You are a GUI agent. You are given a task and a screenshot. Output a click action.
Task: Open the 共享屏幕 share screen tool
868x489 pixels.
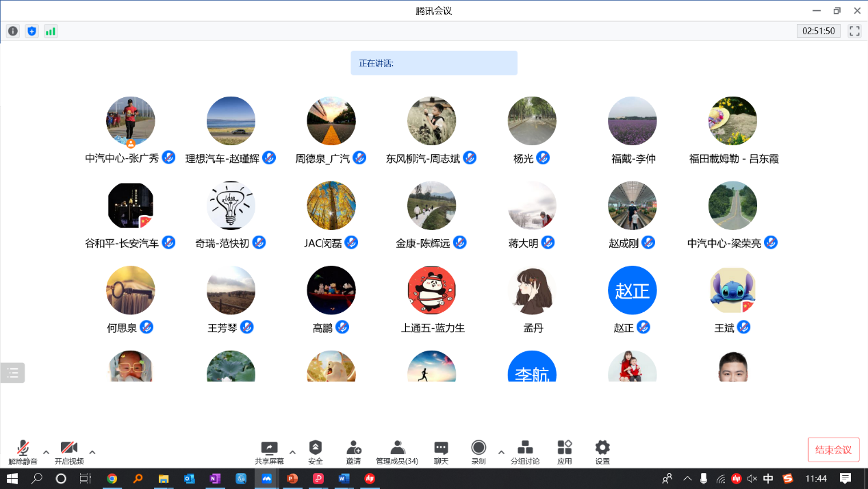coord(269,452)
